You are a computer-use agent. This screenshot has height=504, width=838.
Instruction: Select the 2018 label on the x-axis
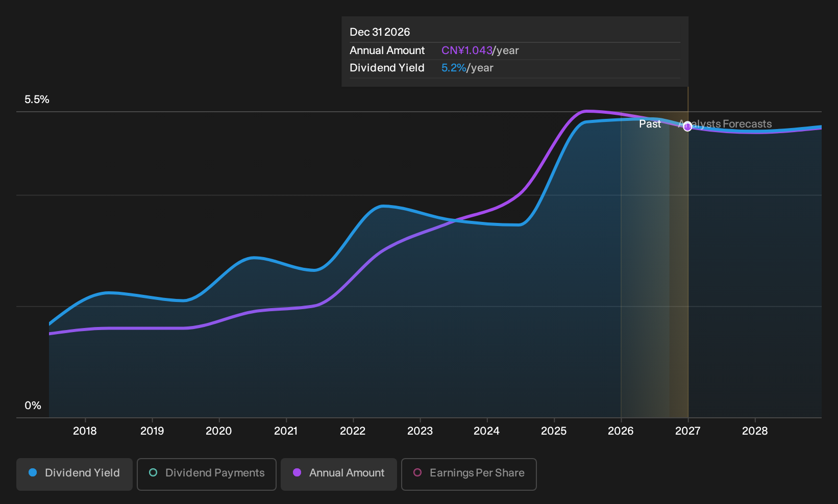click(85, 431)
